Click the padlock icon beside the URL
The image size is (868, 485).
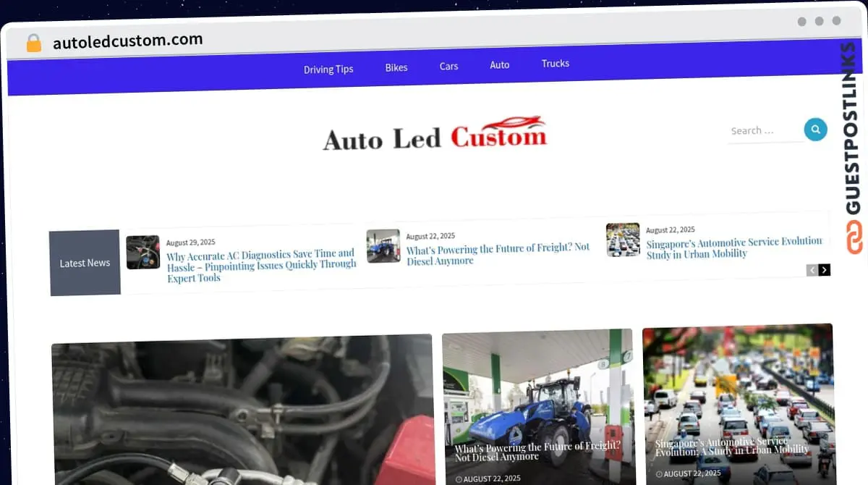tap(33, 43)
